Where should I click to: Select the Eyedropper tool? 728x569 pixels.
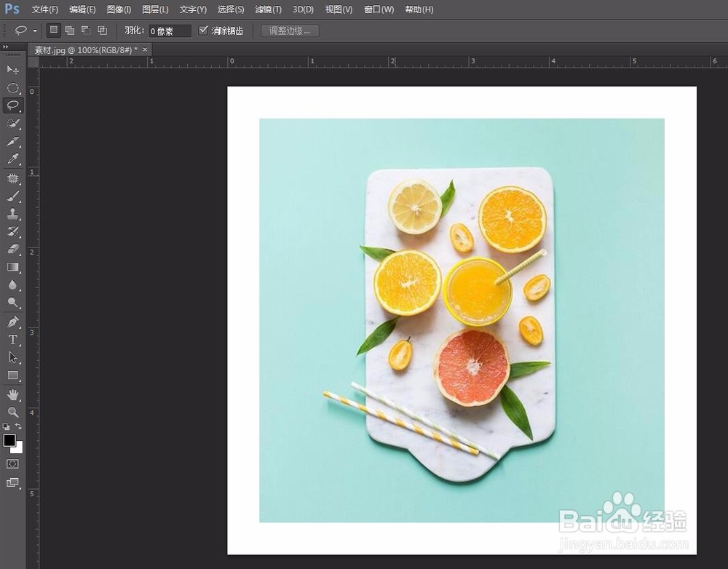point(12,159)
